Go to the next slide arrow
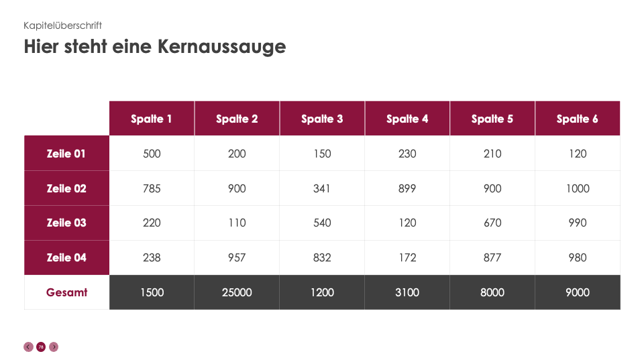Image resolution: width=644 pixels, height=362 pixels. click(54, 347)
